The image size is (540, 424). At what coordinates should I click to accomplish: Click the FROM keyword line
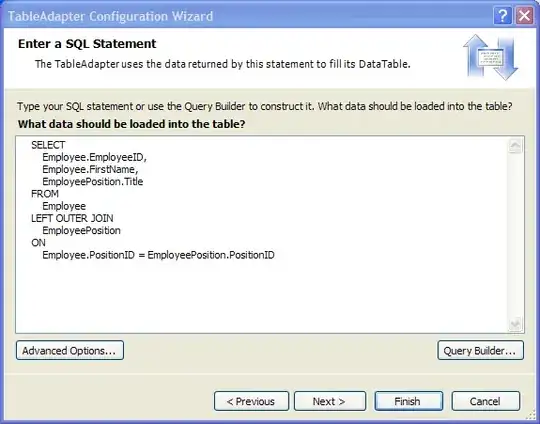click(x=45, y=194)
